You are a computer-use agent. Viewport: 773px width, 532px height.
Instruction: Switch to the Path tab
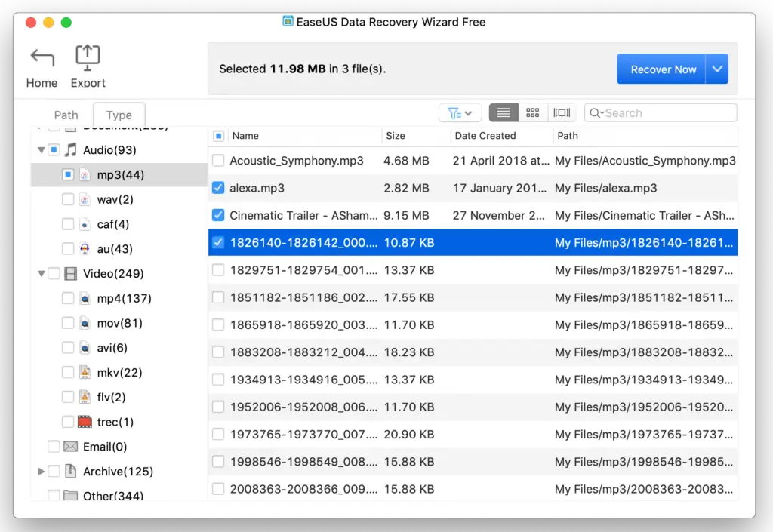coord(66,115)
